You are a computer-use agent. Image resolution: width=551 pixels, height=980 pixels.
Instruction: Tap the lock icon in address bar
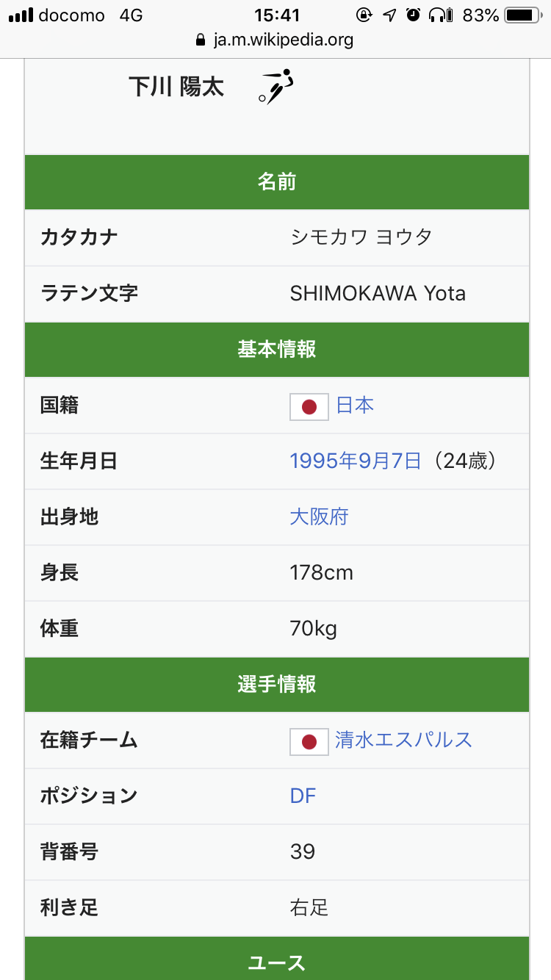(x=201, y=40)
